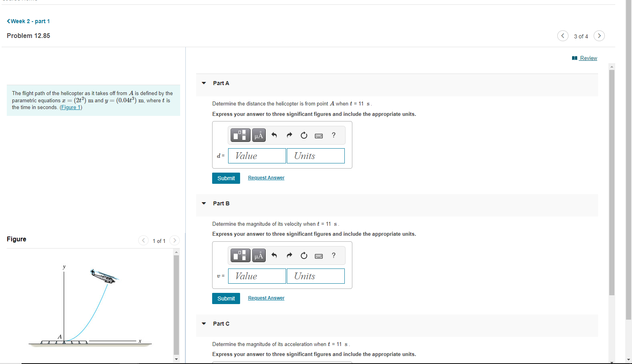This screenshot has width=632, height=364.
Task: Open the Review link
Action: (x=584, y=58)
